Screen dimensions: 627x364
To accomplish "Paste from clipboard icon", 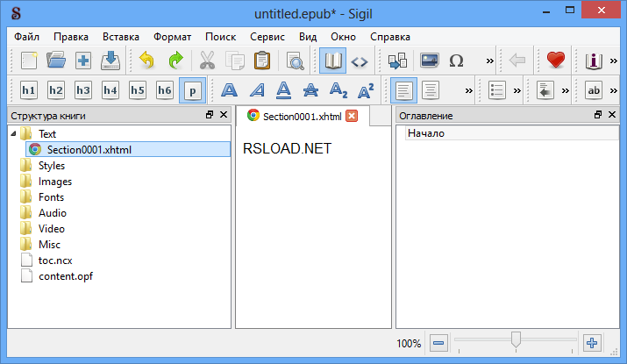I will (262, 61).
